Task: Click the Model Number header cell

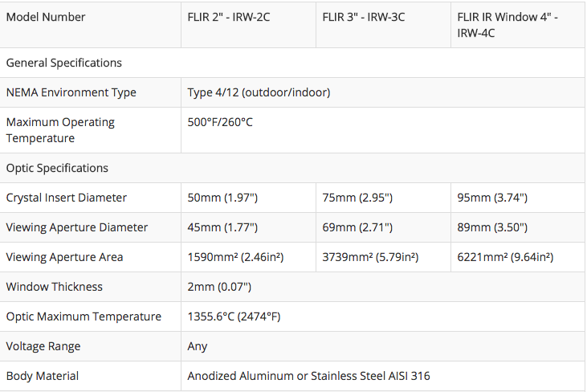Action: (90, 25)
